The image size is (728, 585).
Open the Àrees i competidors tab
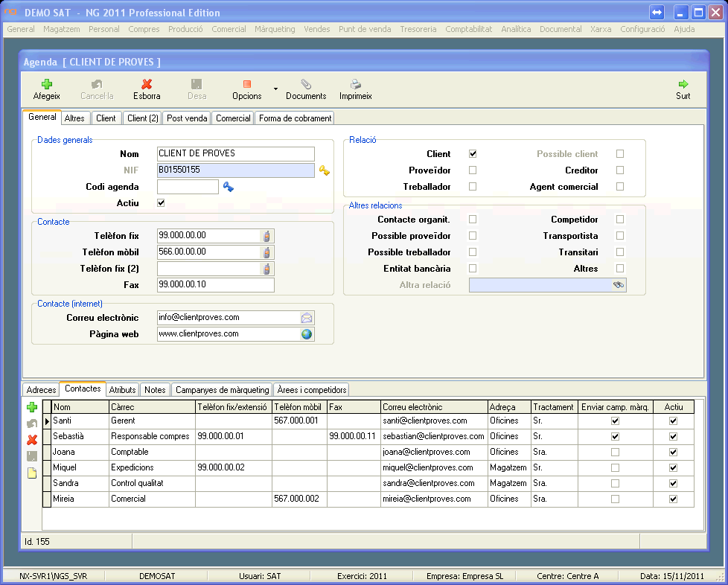312,390
